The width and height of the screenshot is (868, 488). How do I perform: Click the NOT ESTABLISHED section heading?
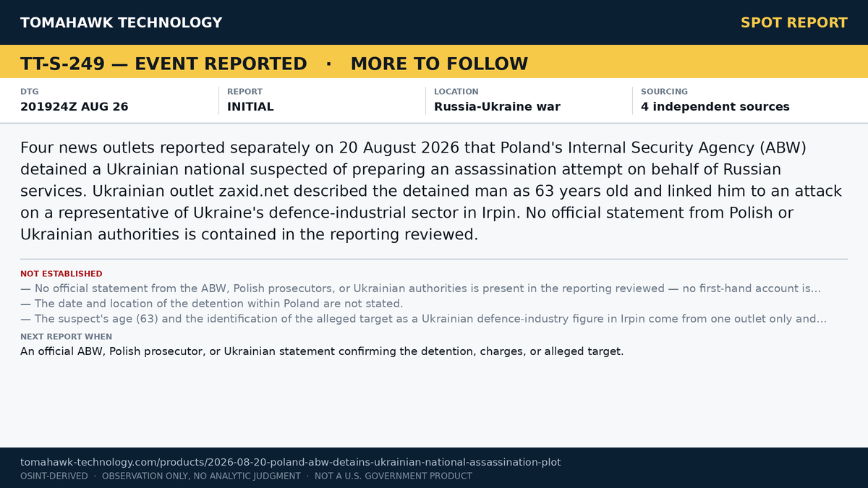click(61, 274)
